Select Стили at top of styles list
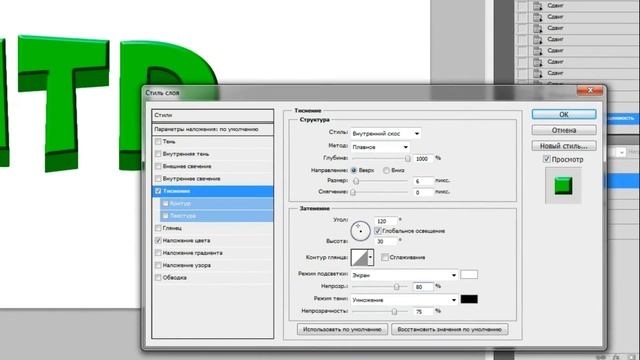This screenshot has height=360, width=640. click(x=212, y=115)
